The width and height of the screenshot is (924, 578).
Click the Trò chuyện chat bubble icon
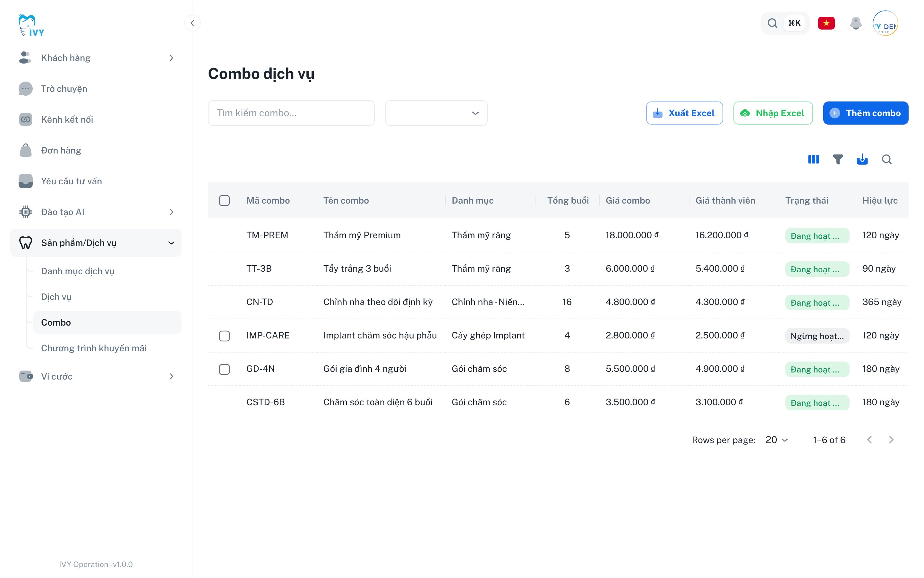[25, 89]
